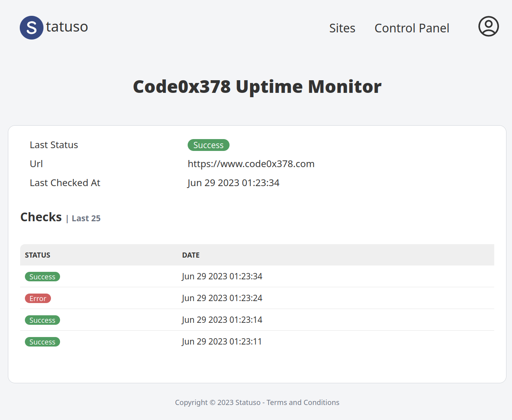Click the Statuso circular S logo
Screen dimensions: 512x420
[x=32, y=28]
